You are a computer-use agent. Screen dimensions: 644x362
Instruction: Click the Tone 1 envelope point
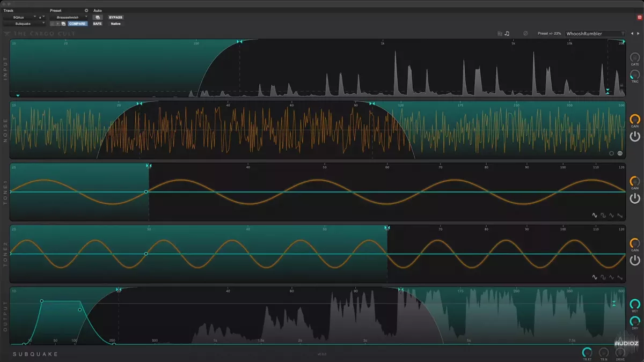(x=146, y=192)
